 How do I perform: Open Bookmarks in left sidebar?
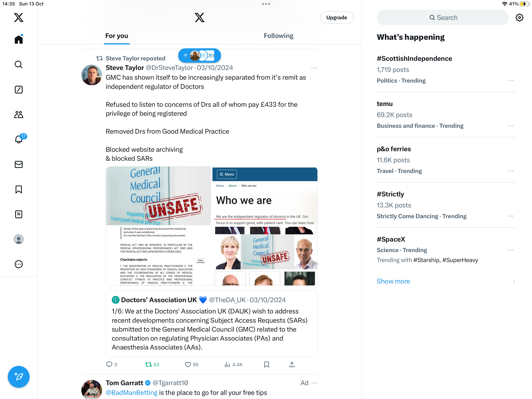(18, 189)
